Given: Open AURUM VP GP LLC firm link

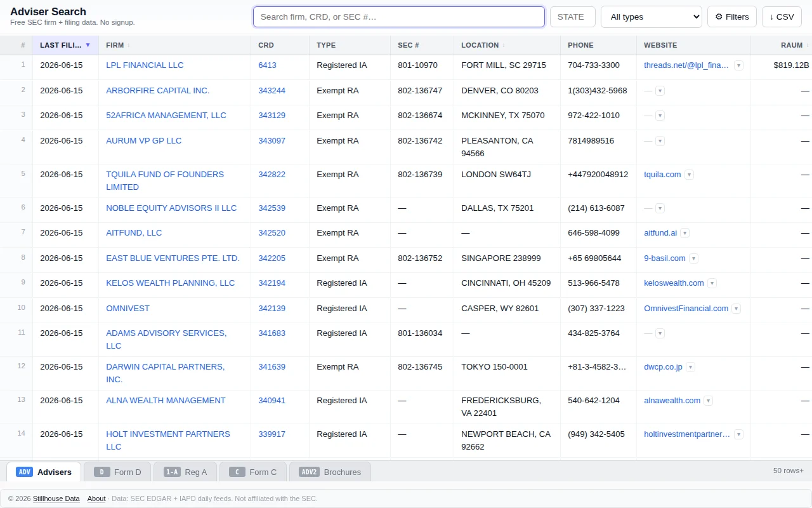Looking at the screenshot, I should (x=143, y=141).
